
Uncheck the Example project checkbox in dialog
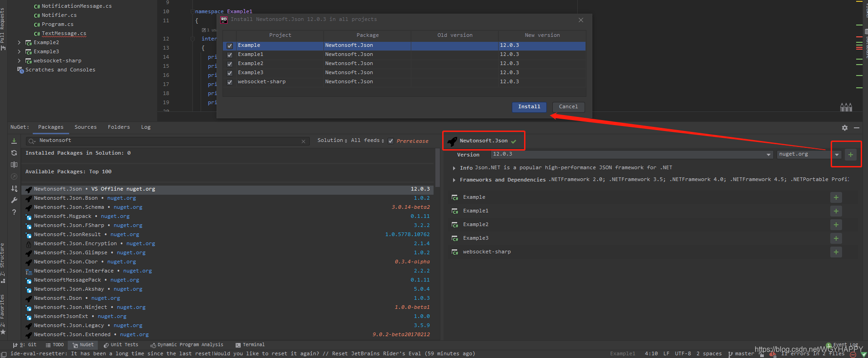click(x=230, y=45)
